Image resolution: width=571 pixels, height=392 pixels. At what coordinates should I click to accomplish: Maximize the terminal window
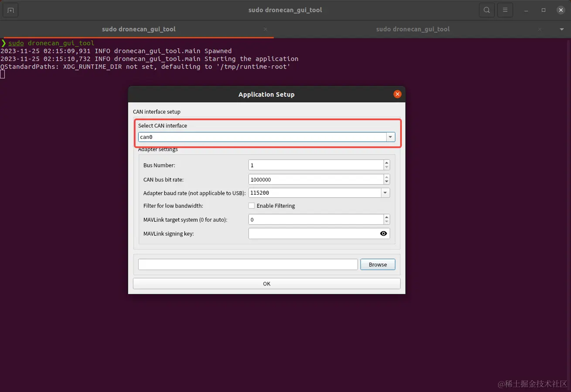point(544,10)
